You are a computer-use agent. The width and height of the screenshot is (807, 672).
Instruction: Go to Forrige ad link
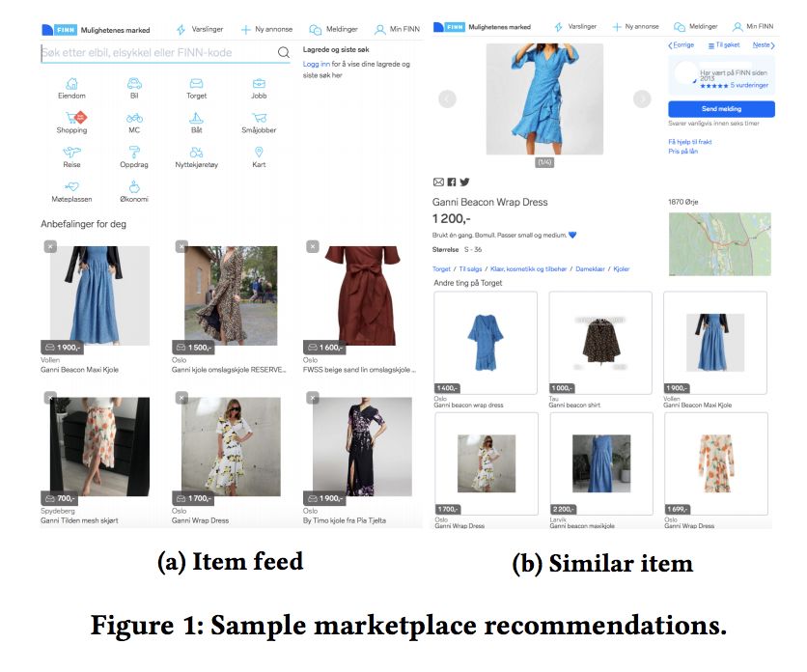click(x=681, y=44)
